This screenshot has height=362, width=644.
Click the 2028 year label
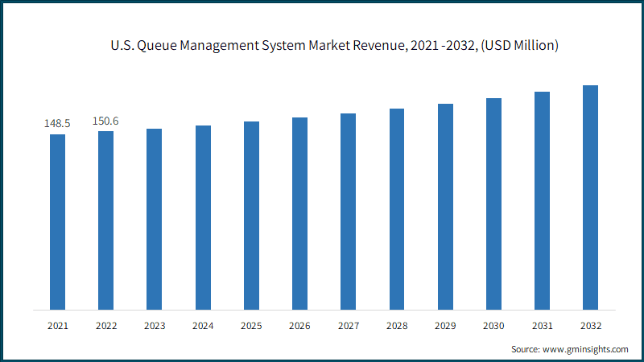coord(397,326)
